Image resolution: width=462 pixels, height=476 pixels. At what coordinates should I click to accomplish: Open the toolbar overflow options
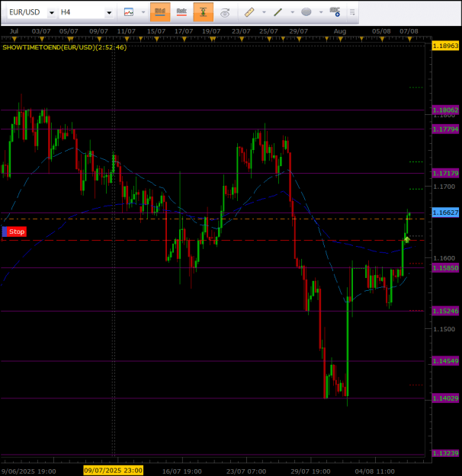[x=352, y=12]
